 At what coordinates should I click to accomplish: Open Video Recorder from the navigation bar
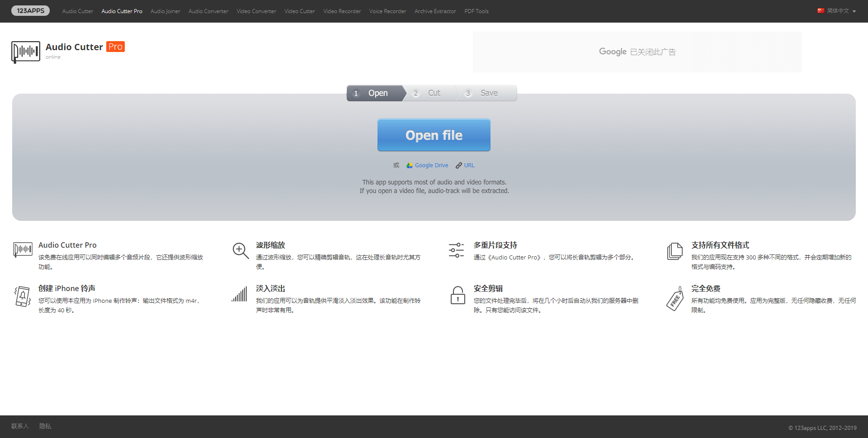click(x=342, y=11)
